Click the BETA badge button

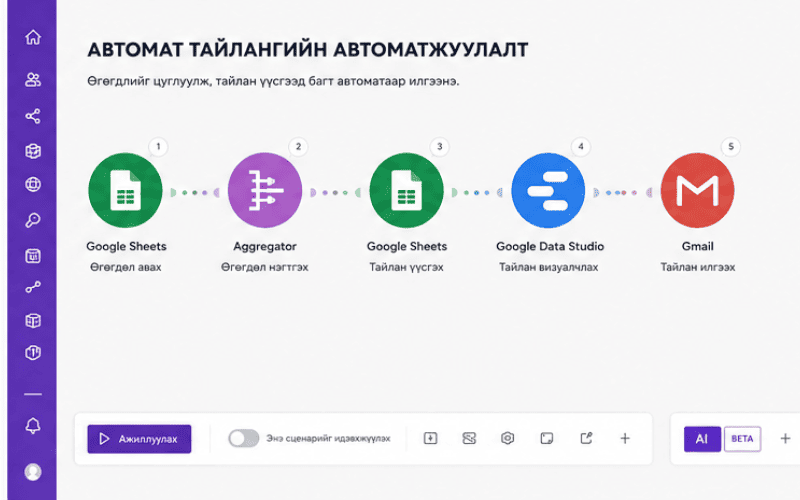(x=742, y=439)
